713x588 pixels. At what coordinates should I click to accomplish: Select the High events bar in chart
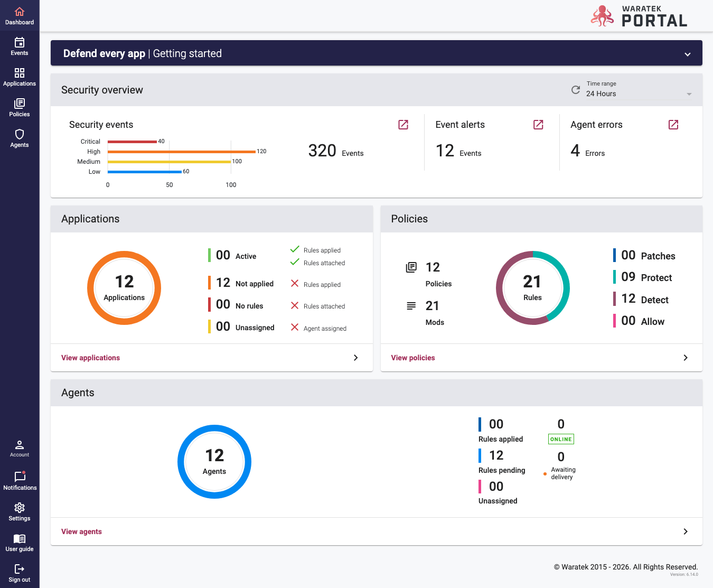(182, 152)
